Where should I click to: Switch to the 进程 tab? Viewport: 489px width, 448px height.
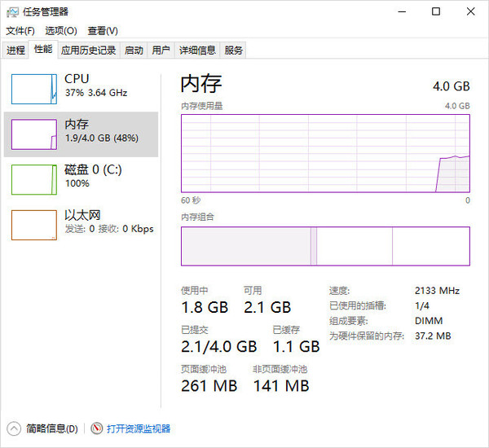point(15,51)
